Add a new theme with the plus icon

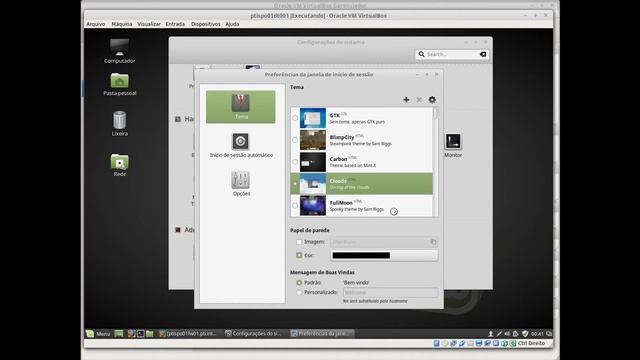pos(406,100)
